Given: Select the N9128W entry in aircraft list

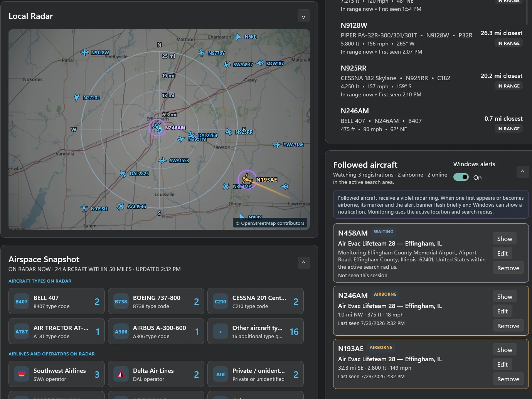Looking at the screenshot, I should pos(431,38).
